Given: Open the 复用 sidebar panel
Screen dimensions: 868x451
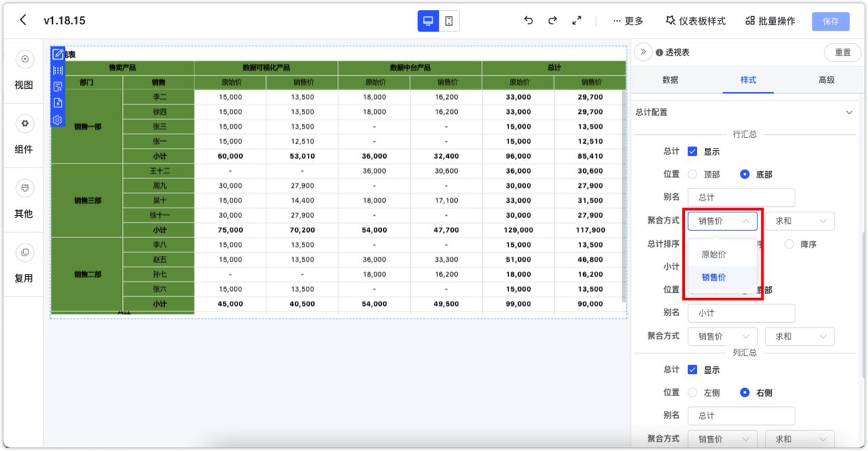Looking at the screenshot, I should 24,264.
